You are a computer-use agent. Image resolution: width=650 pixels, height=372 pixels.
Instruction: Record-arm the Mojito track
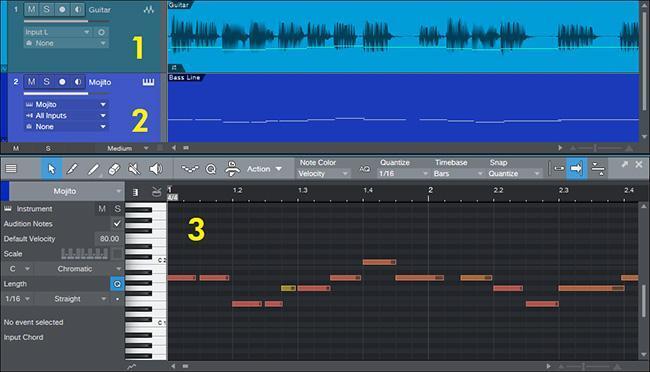coord(62,82)
